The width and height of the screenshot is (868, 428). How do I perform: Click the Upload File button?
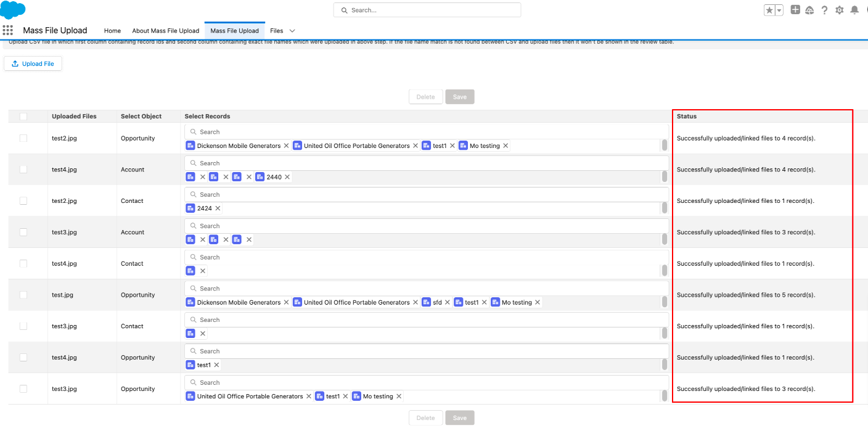coord(33,64)
